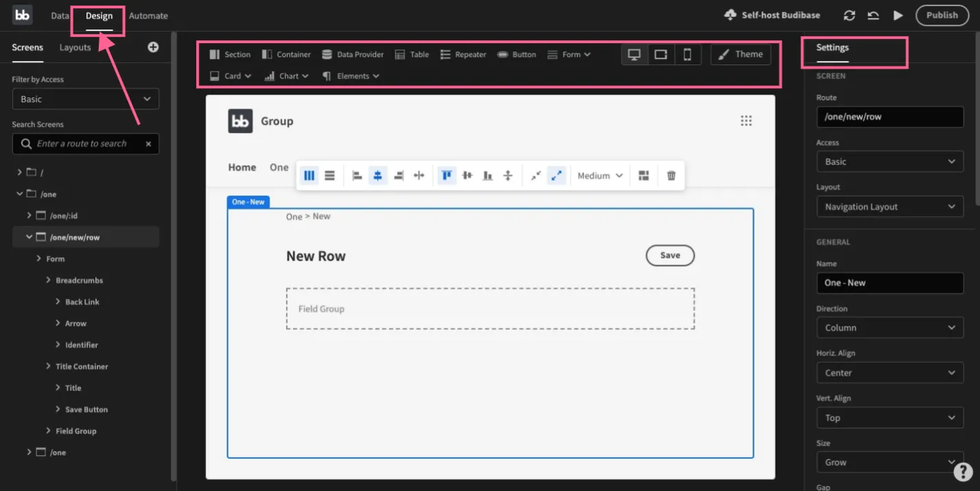Click the grid layout icon beside Medium
Viewport: 980px width, 491px height.
(643, 176)
